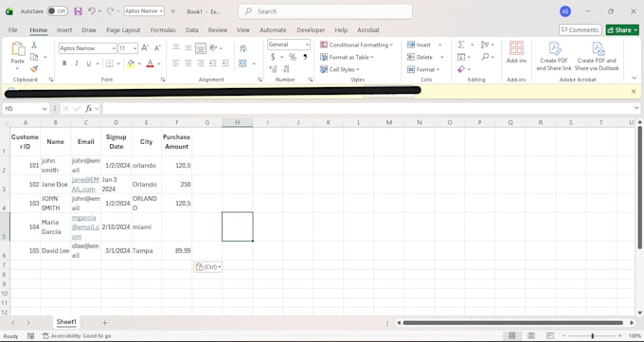Apply Percent Style format
The height and width of the screenshot is (342, 644).
[x=293, y=57]
